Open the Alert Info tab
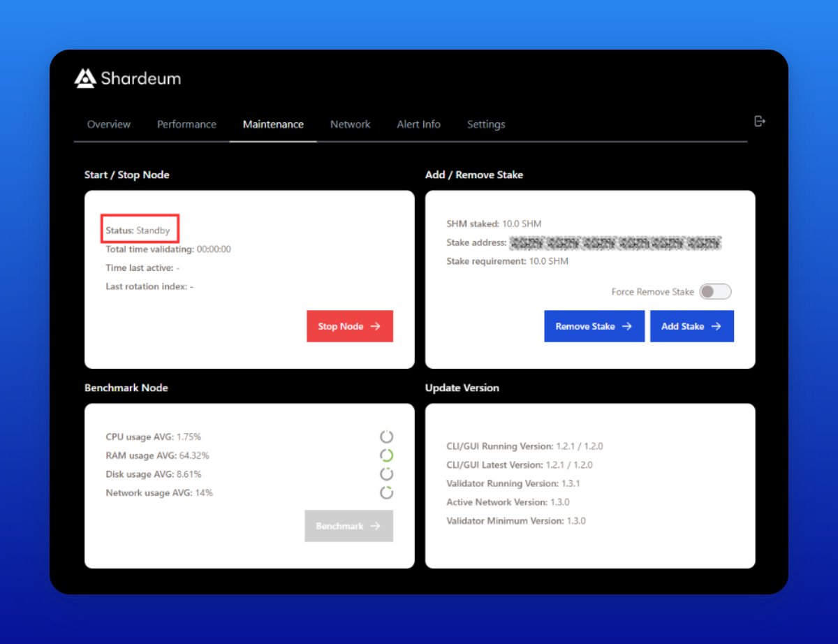The width and height of the screenshot is (838, 644). tap(418, 124)
